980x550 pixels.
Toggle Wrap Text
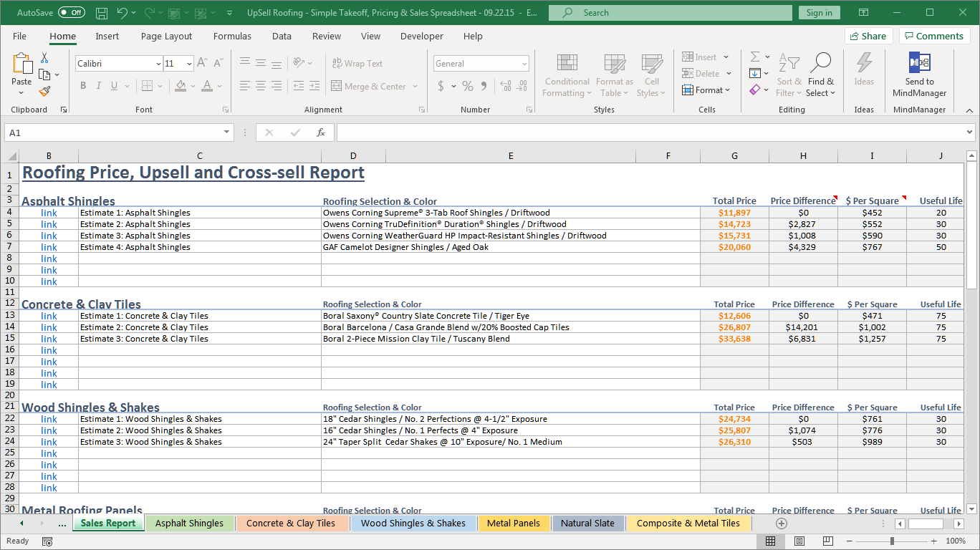pos(357,63)
